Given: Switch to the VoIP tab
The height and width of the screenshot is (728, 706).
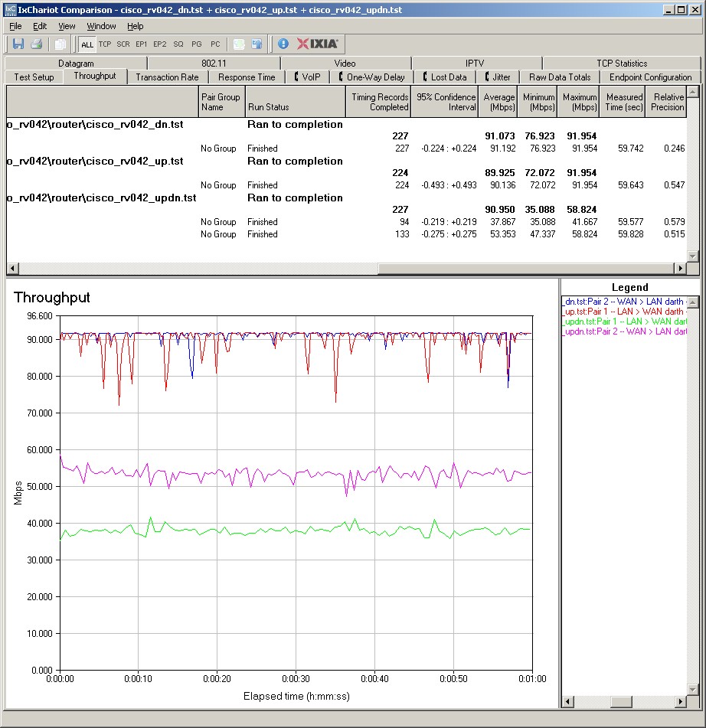Looking at the screenshot, I should point(308,77).
